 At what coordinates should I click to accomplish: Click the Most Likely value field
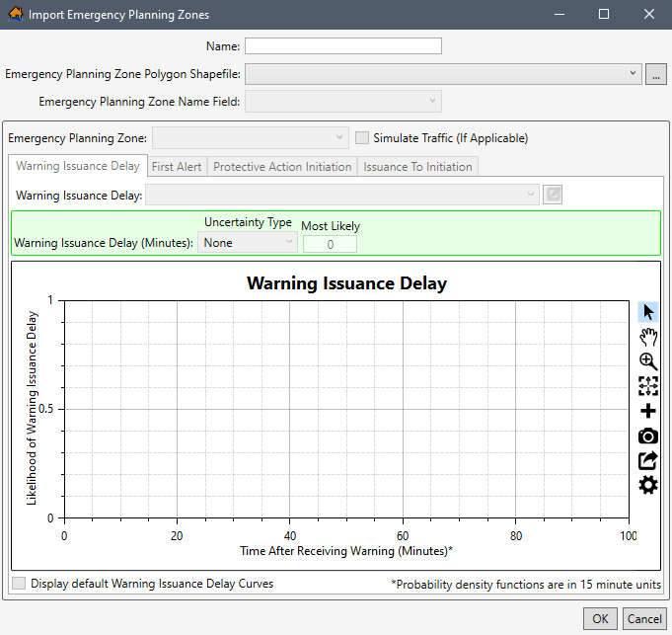click(x=330, y=244)
